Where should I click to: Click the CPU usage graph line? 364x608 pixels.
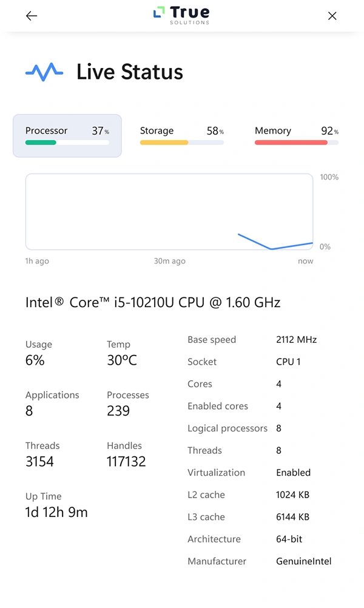point(271,248)
